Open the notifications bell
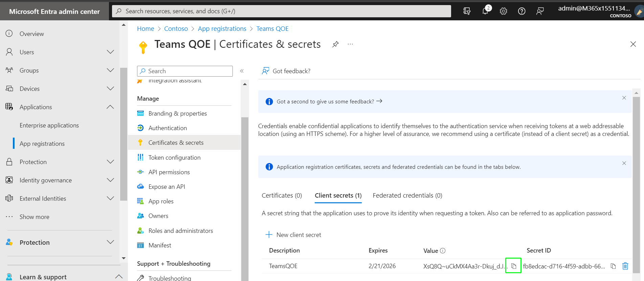Screen dimensions: 644x281 (485, 11)
